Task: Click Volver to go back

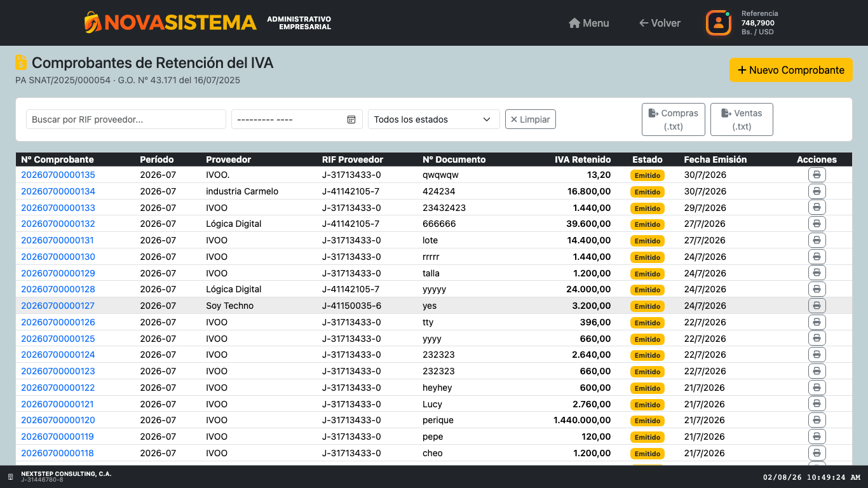Action: point(660,23)
